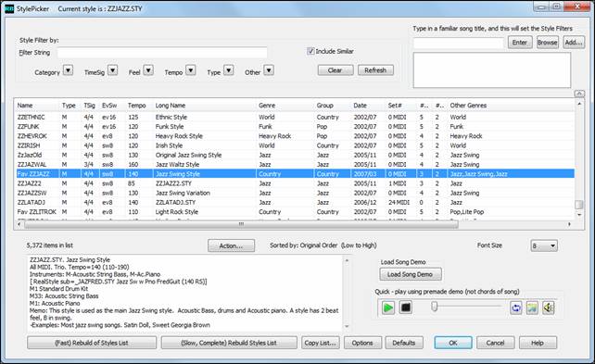Click the speaker audio icon

[x=548, y=308]
